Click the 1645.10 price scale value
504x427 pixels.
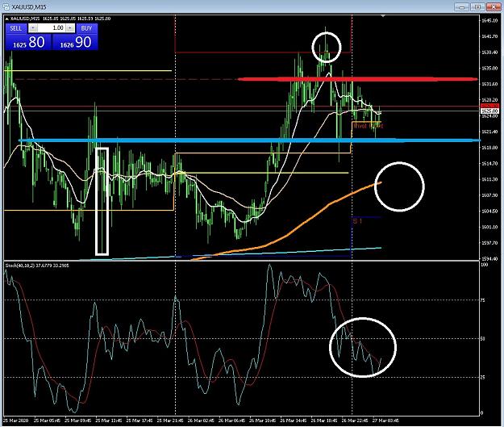[489, 21]
